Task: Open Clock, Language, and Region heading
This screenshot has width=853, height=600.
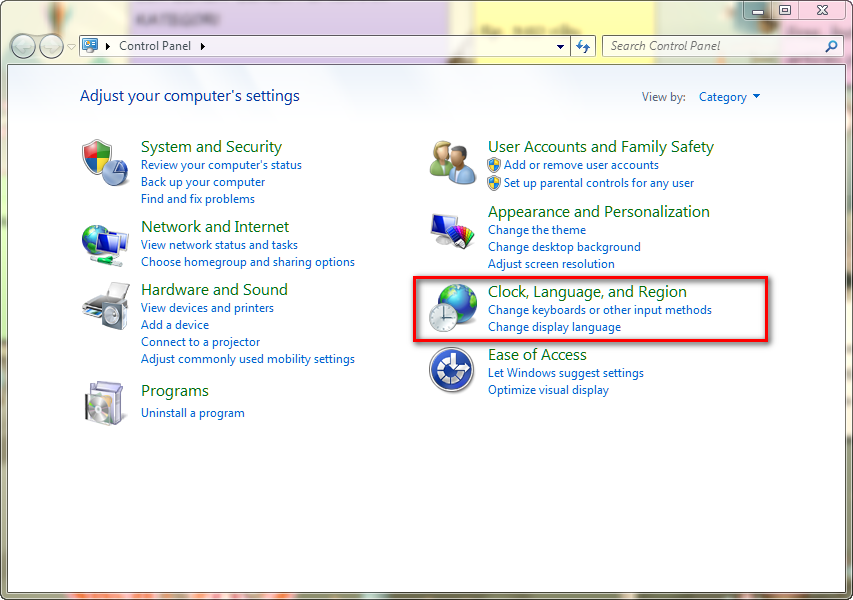Action: pyautogui.click(x=587, y=292)
